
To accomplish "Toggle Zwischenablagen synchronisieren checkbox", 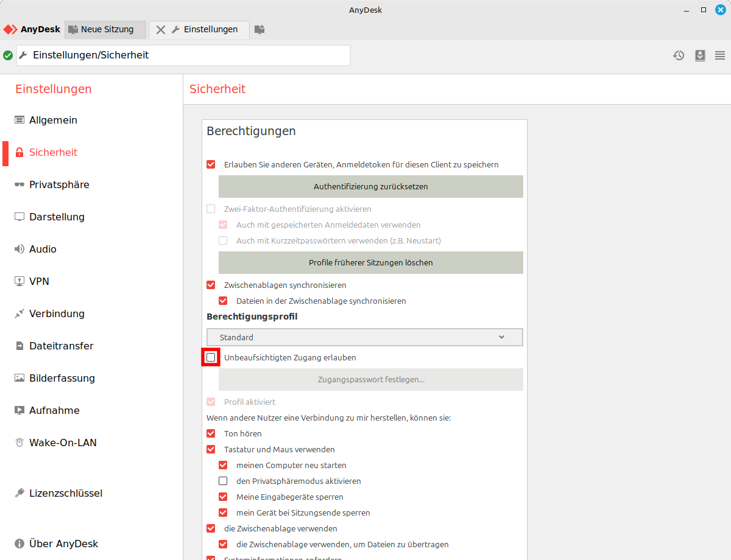I will 211,285.
